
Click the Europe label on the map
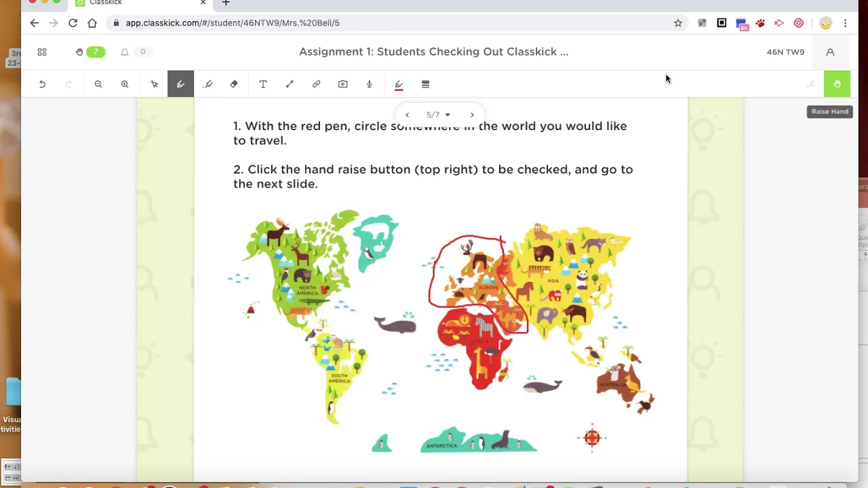tap(488, 287)
